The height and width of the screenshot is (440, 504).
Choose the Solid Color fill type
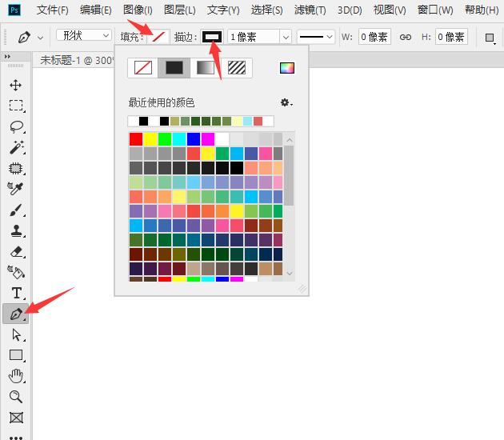174,68
